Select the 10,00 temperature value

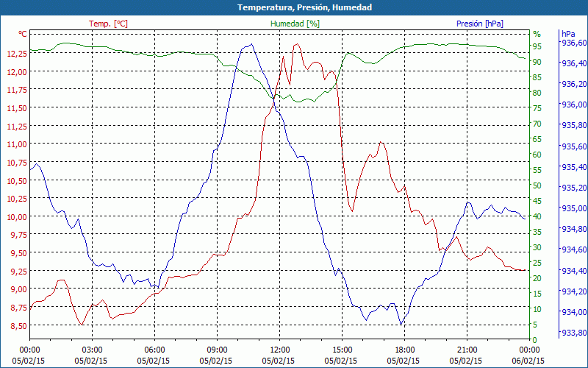(x=17, y=217)
